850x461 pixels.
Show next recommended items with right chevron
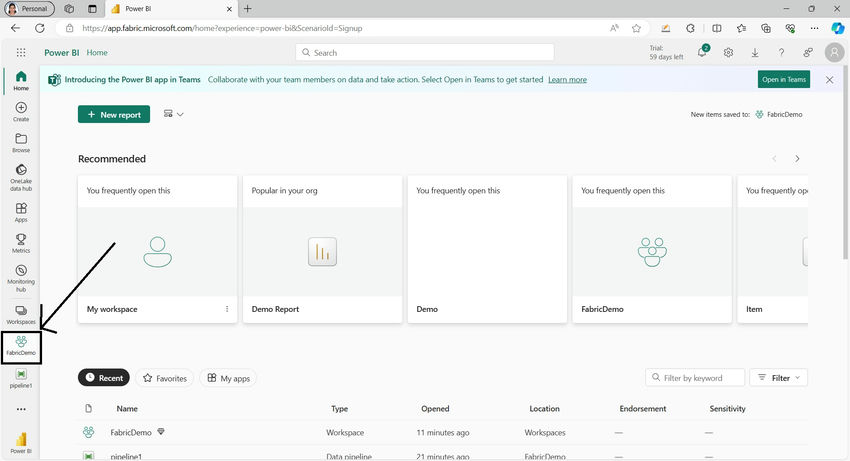[x=797, y=159]
